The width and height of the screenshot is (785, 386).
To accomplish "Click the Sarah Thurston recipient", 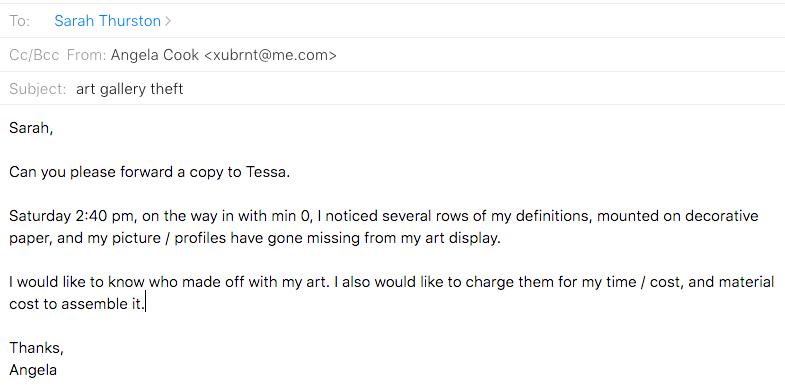I will [107, 21].
